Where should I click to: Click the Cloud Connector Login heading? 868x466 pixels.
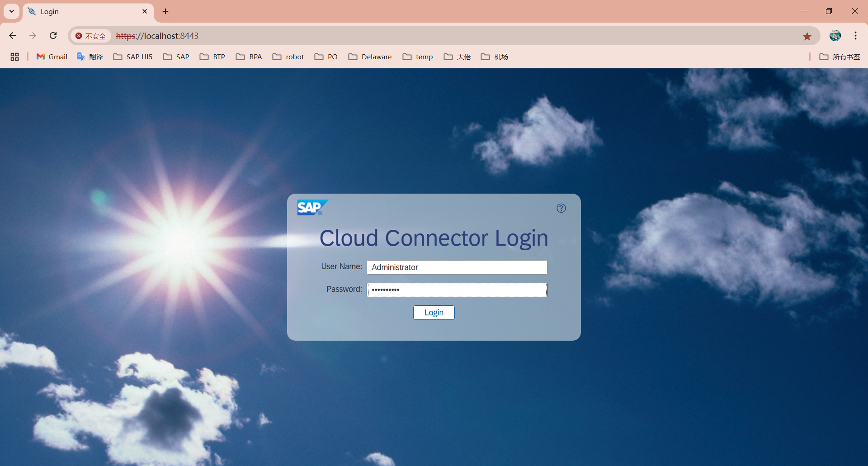(x=434, y=238)
